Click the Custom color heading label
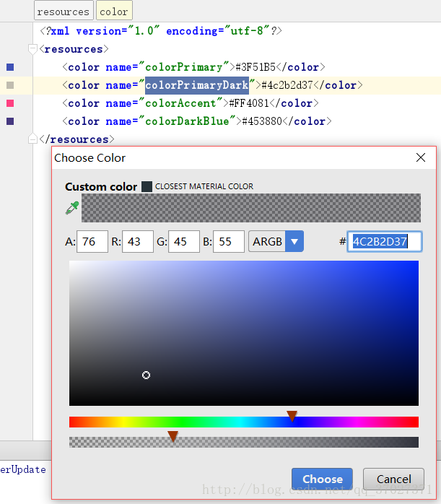Image resolution: width=441 pixels, height=504 pixels. 101,187
